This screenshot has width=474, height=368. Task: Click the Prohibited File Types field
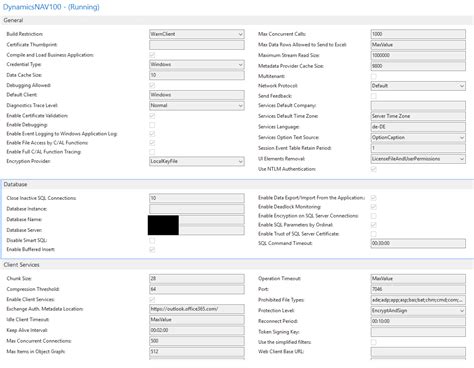[x=418, y=300]
